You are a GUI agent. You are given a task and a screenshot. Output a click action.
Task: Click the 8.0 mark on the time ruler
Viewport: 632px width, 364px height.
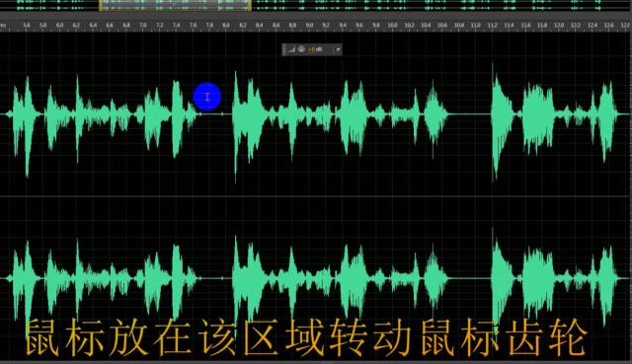coord(226,25)
